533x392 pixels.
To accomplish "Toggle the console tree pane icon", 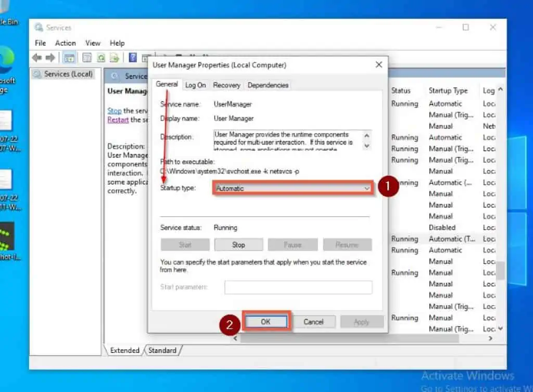I will (x=69, y=58).
